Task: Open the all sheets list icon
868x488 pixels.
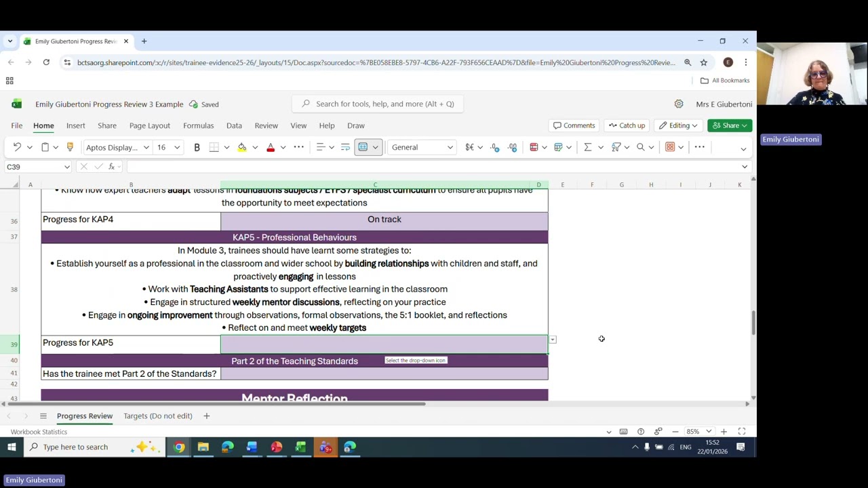Action: pos(43,415)
